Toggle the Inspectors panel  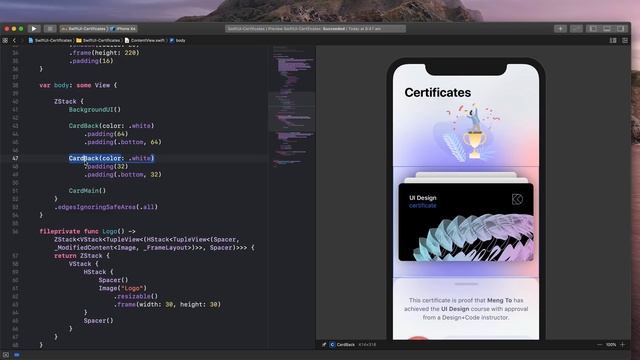click(x=620, y=29)
